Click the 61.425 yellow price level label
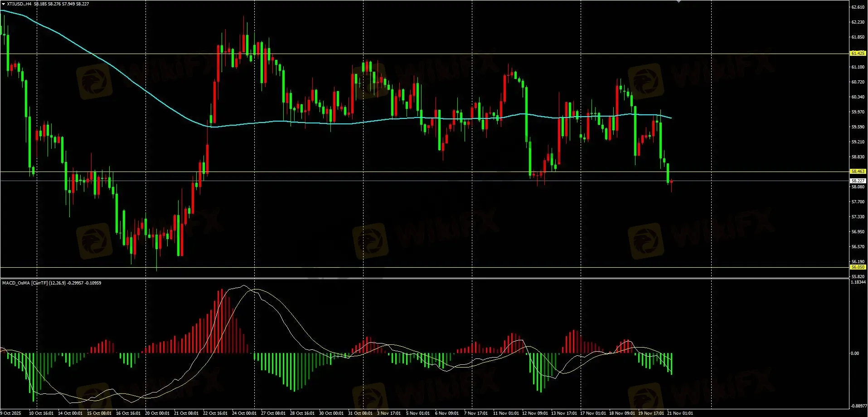868x417 pixels. click(858, 54)
